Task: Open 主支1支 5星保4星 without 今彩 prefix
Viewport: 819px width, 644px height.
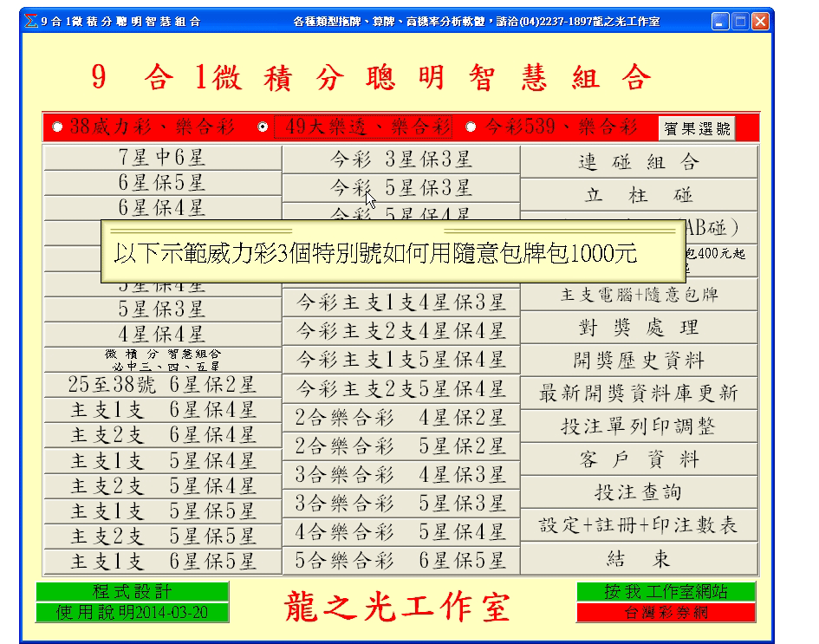Action: point(162,460)
